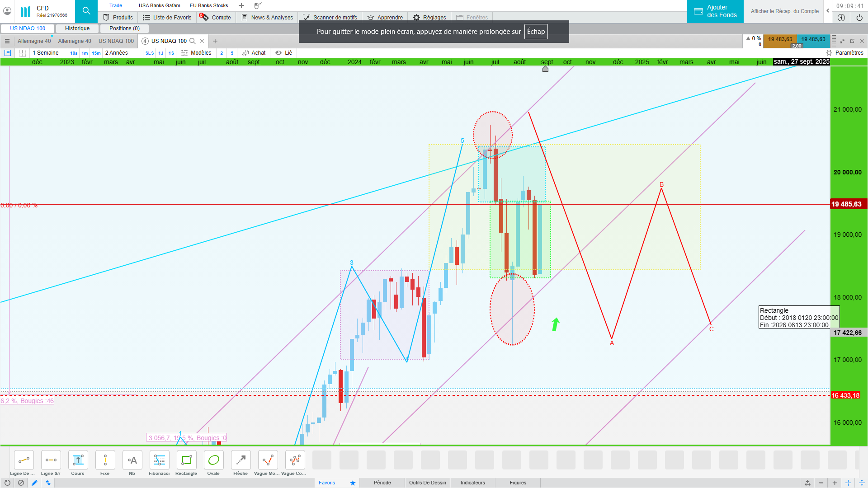Activate the blue pencil edit icon
This screenshot has width=868, height=488.
(x=34, y=483)
